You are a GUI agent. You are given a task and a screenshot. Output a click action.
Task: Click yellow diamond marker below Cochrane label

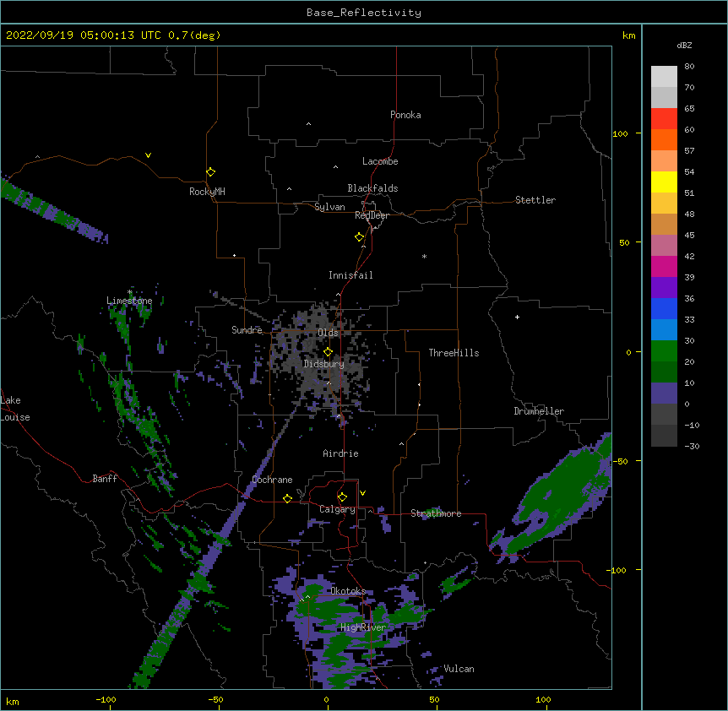[x=287, y=498]
